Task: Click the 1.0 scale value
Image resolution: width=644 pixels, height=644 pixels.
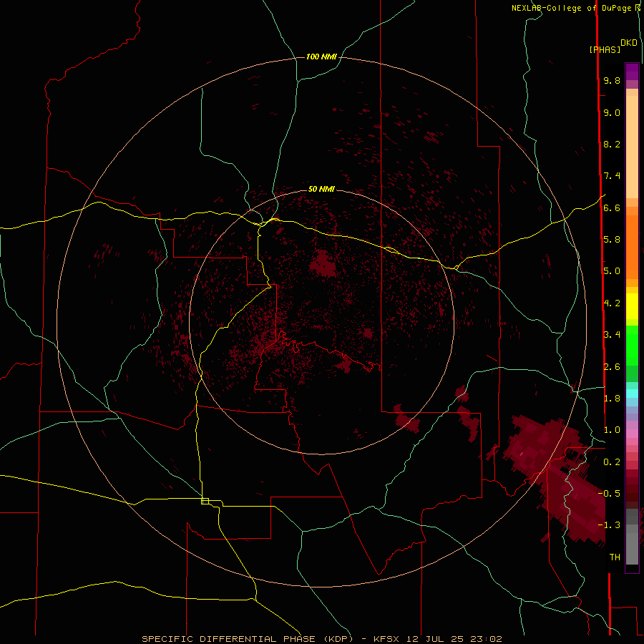Action: (612, 430)
